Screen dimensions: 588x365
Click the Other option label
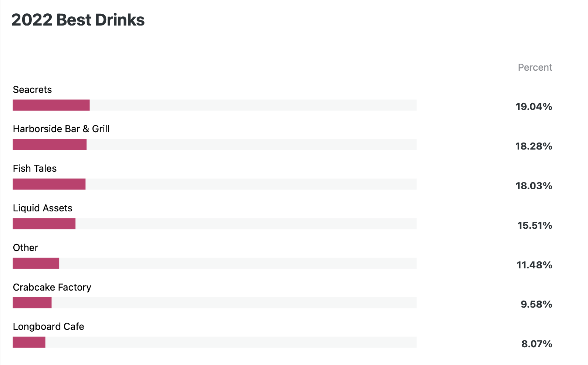(x=26, y=248)
